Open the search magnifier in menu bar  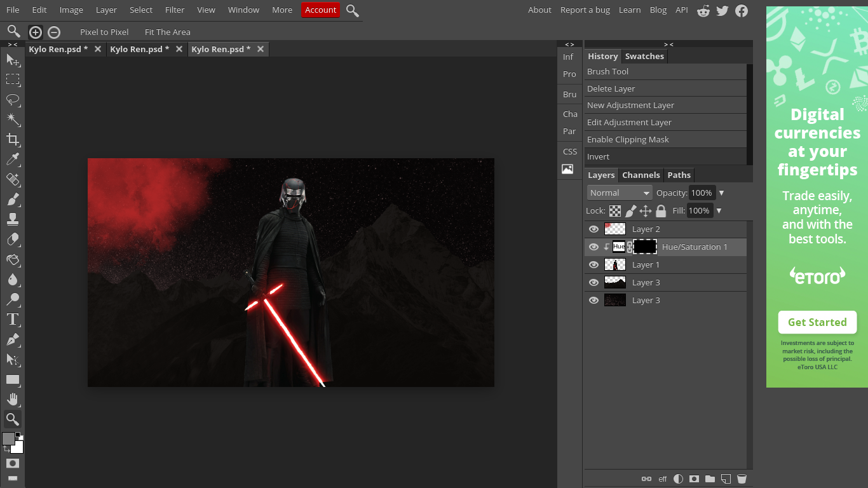(353, 10)
